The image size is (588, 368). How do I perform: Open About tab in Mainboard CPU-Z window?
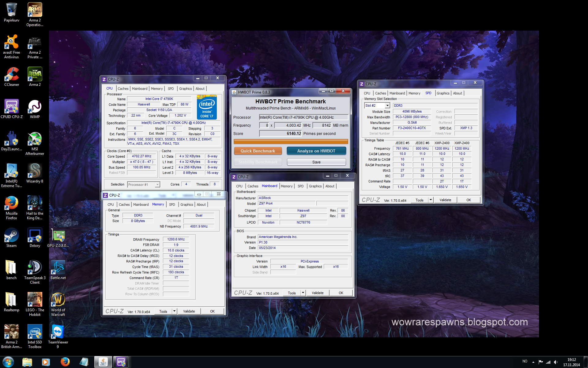[x=330, y=186]
